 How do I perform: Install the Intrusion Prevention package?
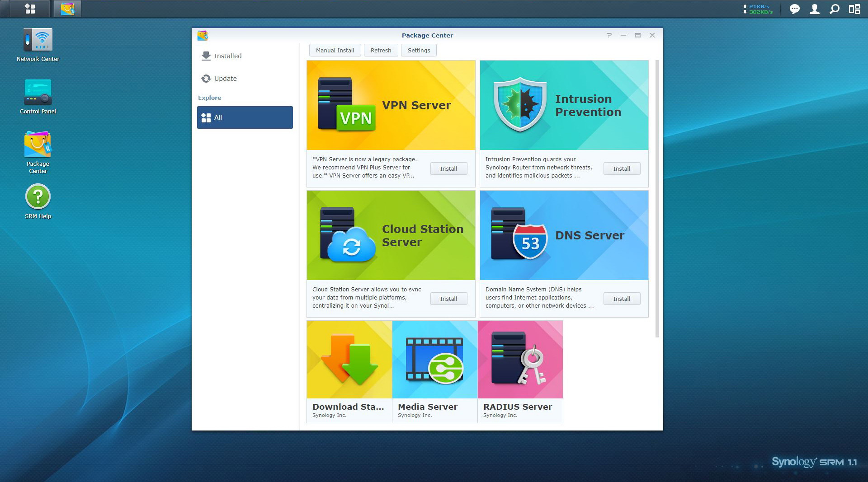[622, 168]
